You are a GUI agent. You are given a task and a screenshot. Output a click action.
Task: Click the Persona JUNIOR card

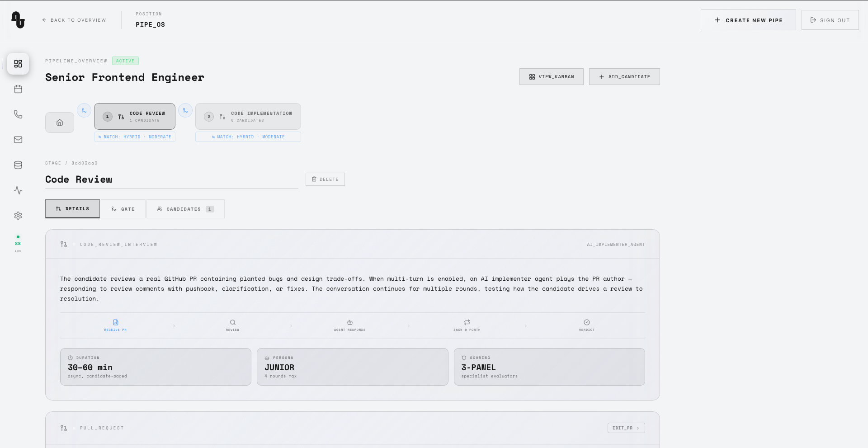[x=353, y=367]
